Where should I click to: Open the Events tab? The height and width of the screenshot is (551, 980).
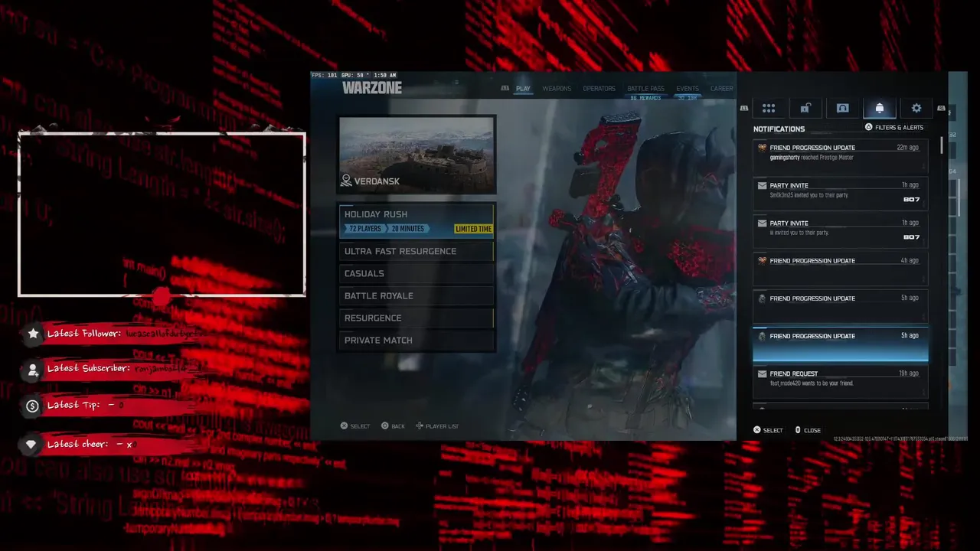pos(688,89)
